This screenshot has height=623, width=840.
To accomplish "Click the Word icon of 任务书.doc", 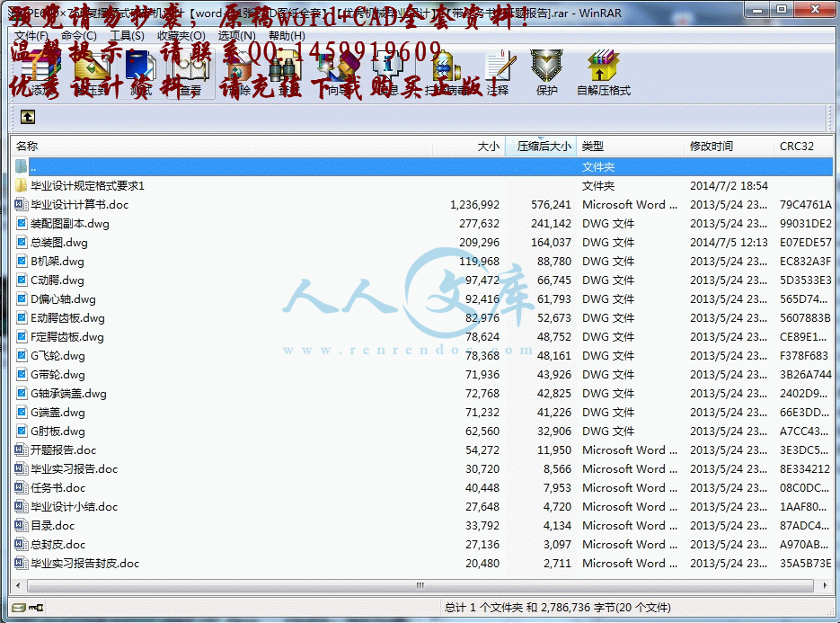I will pos(21,487).
